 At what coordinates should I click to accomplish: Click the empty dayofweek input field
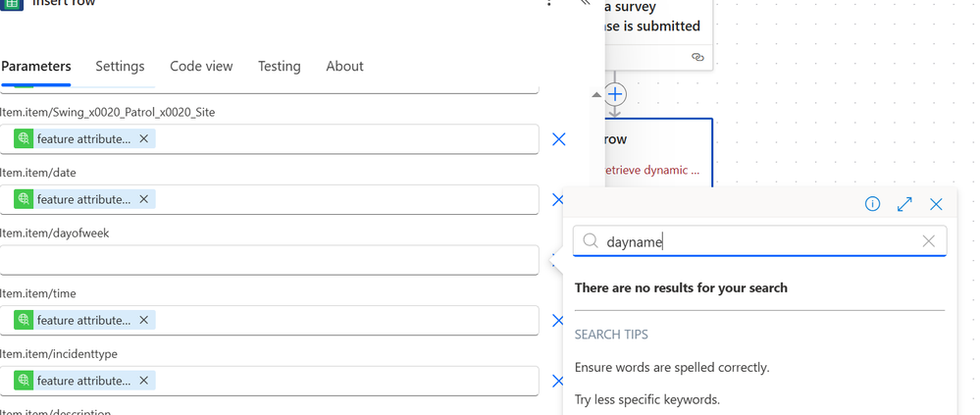[x=269, y=260]
